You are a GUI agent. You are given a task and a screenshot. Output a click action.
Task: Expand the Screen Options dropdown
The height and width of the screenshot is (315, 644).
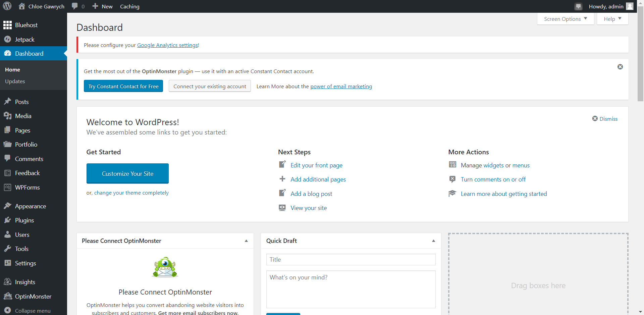566,19
